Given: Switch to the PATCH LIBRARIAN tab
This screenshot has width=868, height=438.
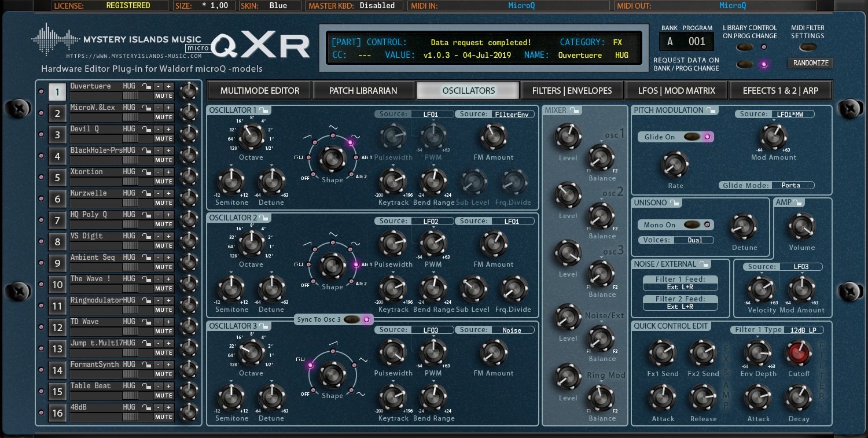Looking at the screenshot, I should click(x=363, y=90).
